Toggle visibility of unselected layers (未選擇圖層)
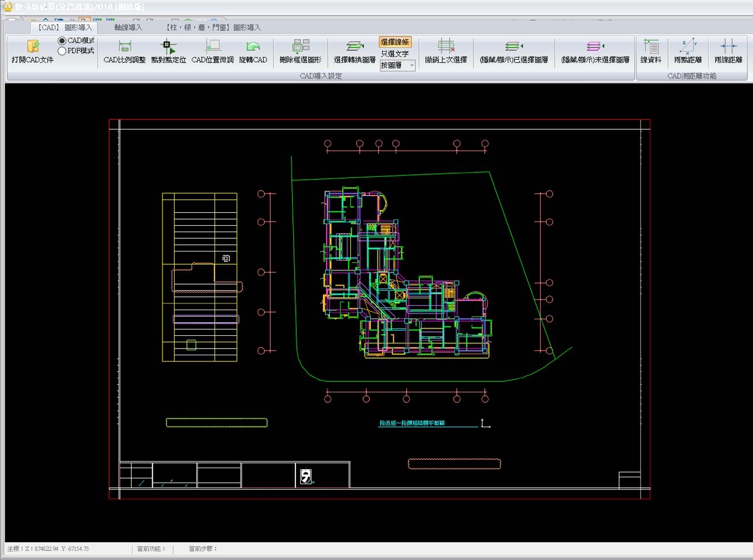Image resolution: width=753 pixels, height=560 pixels. click(x=595, y=51)
